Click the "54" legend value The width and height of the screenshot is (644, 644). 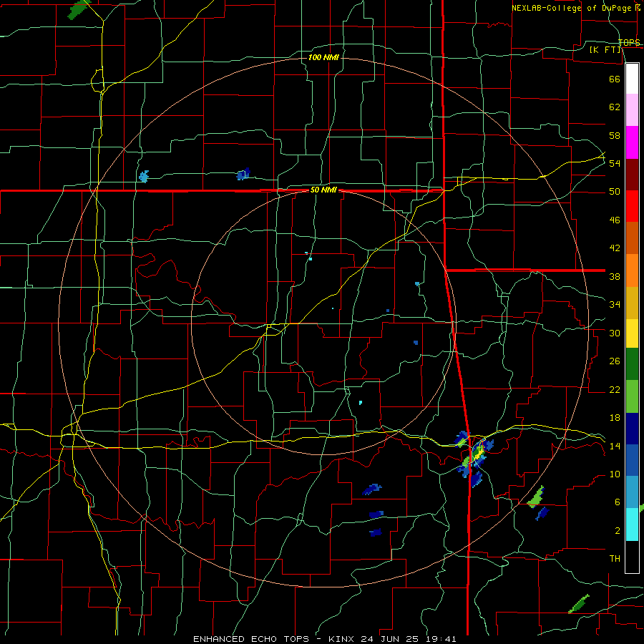click(x=615, y=163)
